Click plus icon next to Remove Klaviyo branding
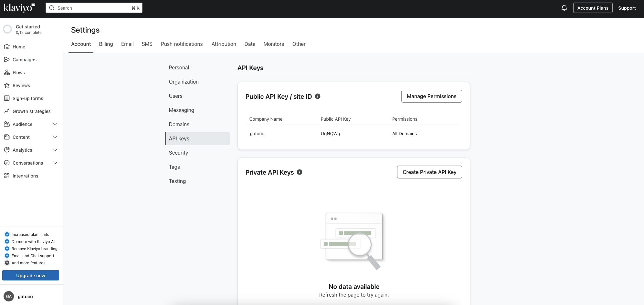Viewport: 644px width, 305px height. click(x=7, y=249)
